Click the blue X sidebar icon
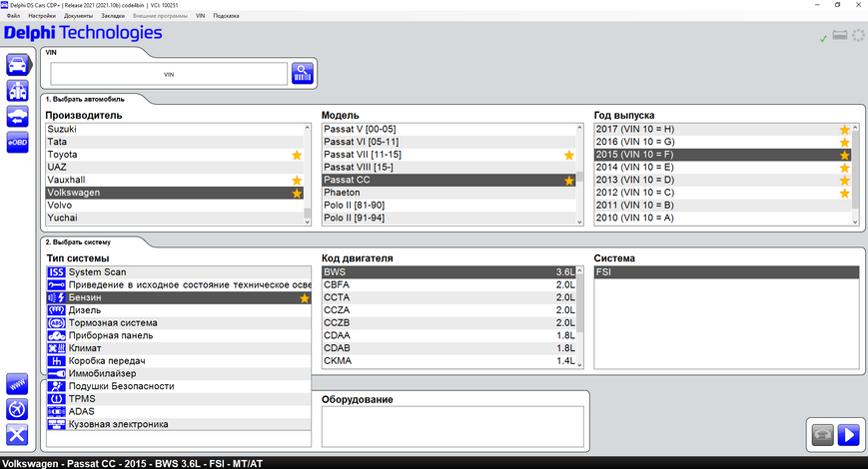Viewport: 868px width, 469px height. (x=17, y=435)
